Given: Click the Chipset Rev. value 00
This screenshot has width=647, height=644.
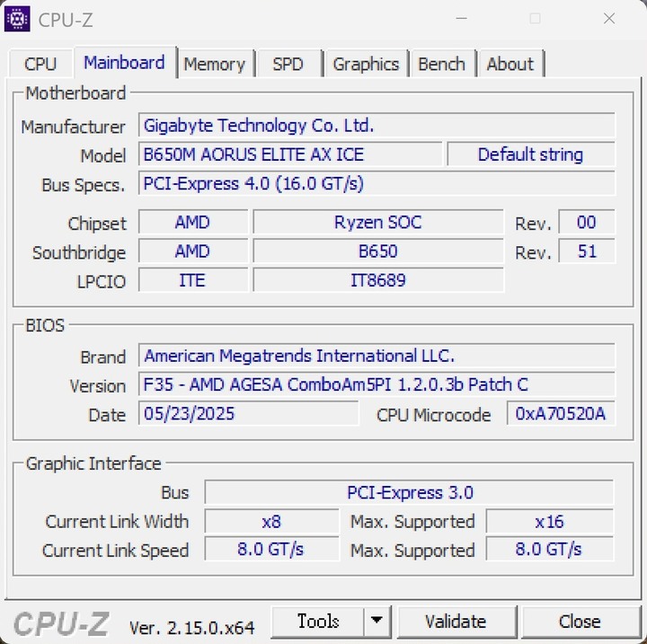Looking at the screenshot, I should click(x=587, y=223).
